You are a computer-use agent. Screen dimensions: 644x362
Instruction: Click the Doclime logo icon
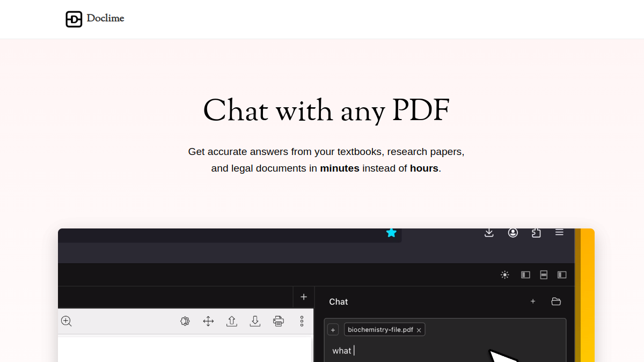(x=74, y=19)
